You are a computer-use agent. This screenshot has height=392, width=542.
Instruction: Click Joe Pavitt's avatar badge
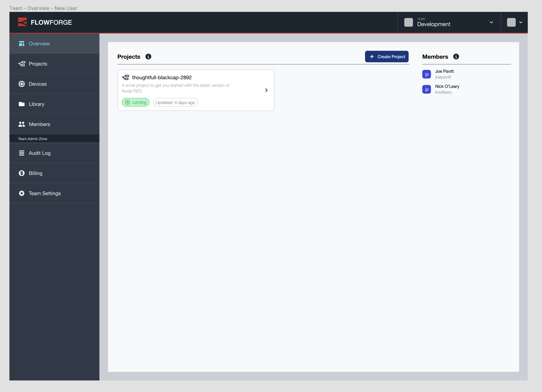click(x=426, y=74)
